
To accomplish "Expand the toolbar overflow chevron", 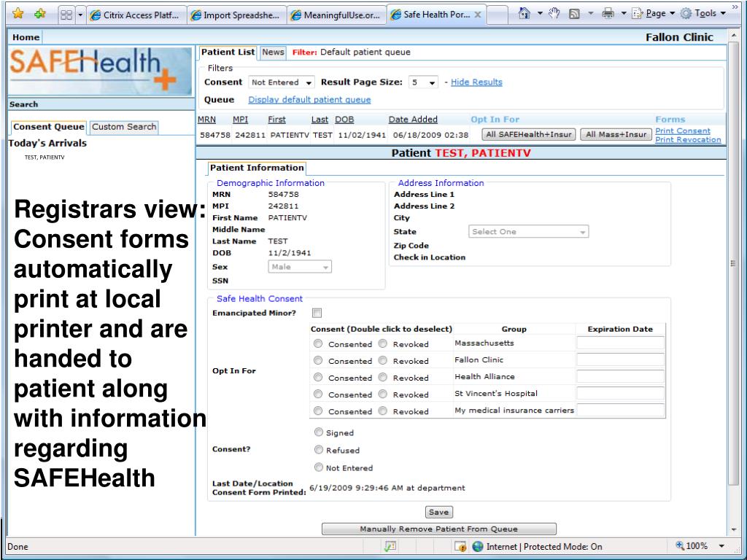I will 735,7.
